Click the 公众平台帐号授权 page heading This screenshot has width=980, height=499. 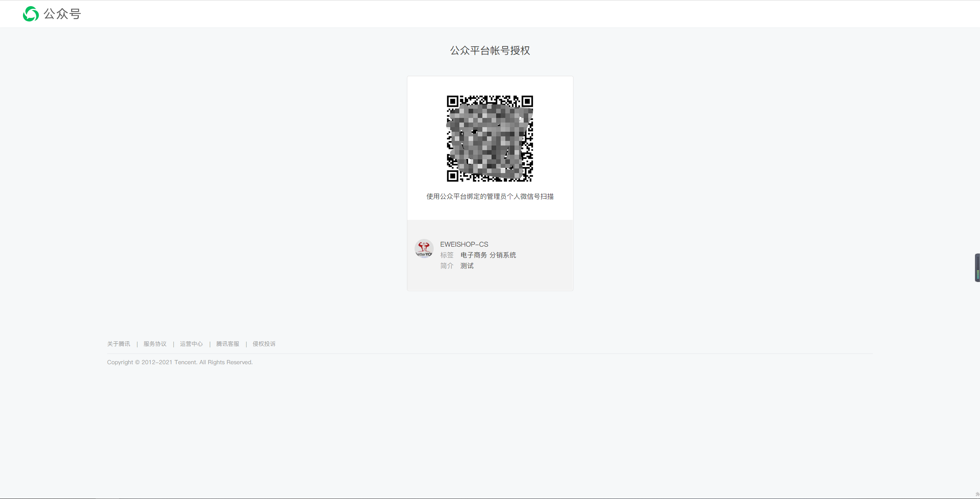pyautogui.click(x=490, y=51)
